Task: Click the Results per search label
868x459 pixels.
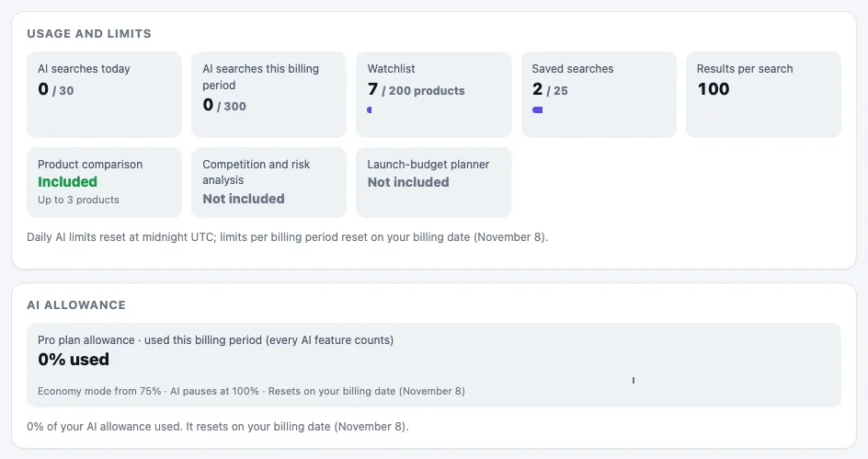Action: click(745, 69)
